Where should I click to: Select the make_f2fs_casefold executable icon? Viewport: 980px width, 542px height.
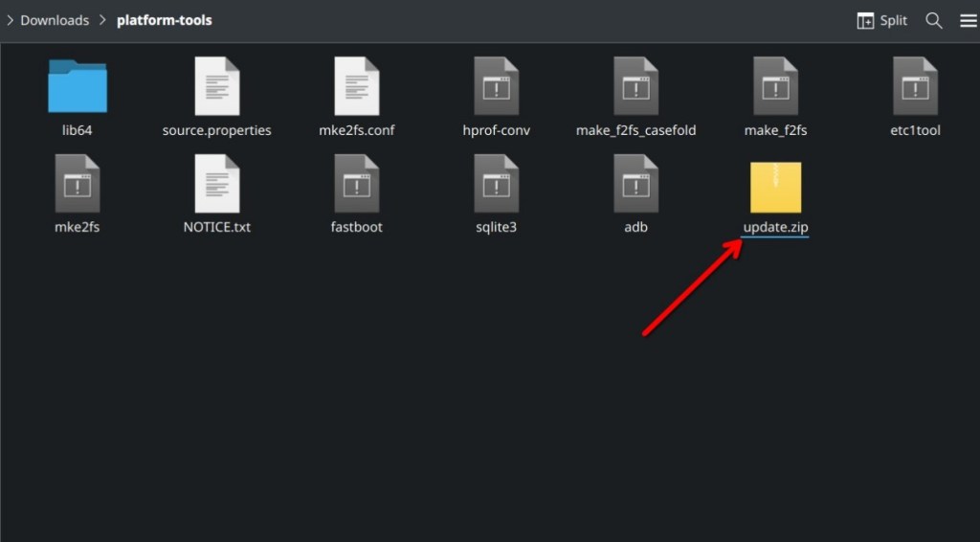click(635, 86)
